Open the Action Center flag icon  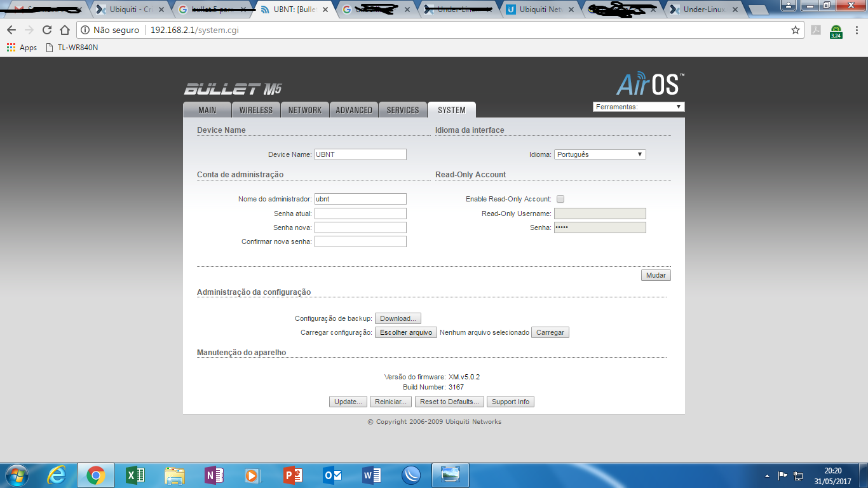tap(783, 475)
